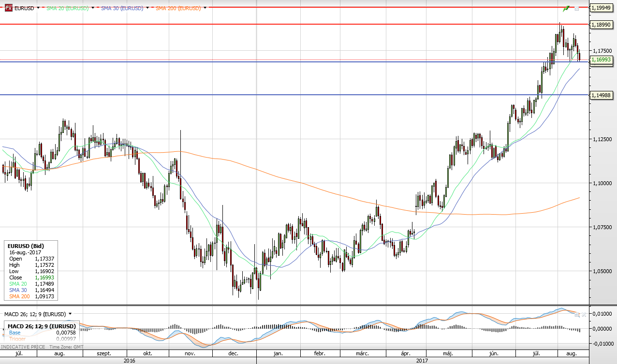Open the SMA 200 (EURUSD) dropdown arrow
The width and height of the screenshot is (617, 364).
pos(205,8)
